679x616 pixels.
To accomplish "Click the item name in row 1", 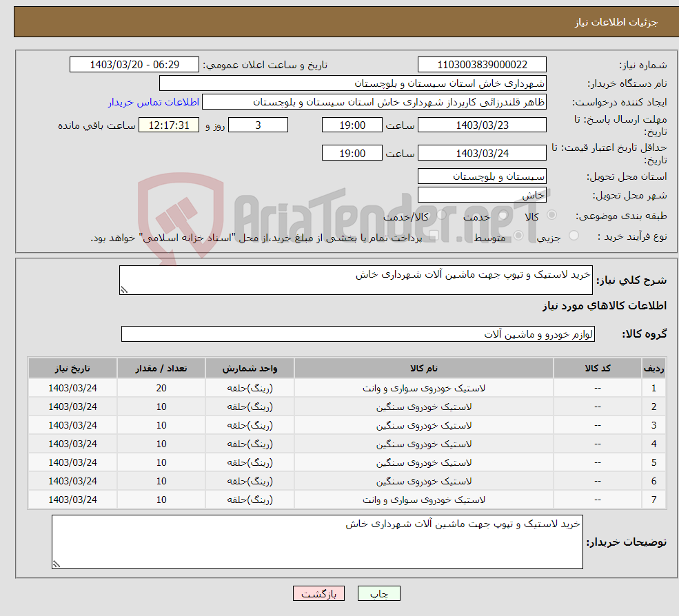I will [424, 389].
